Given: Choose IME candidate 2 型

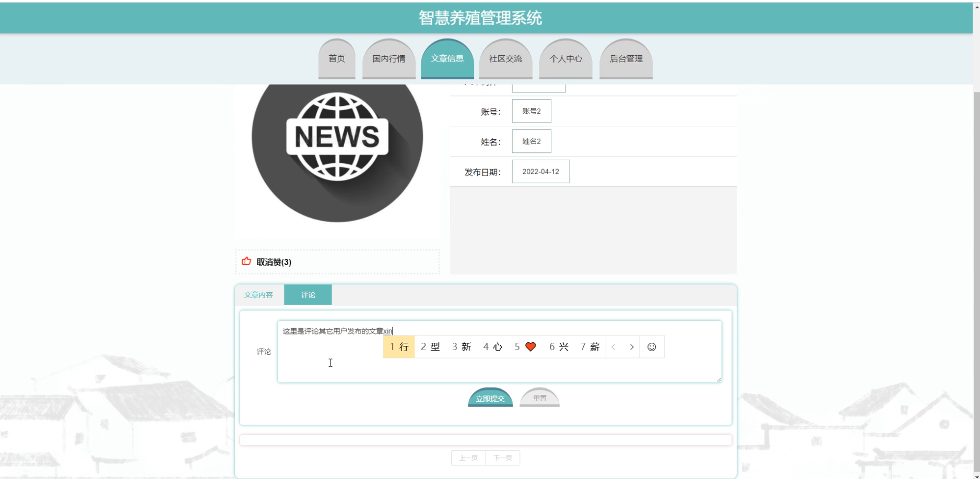Looking at the screenshot, I should click(430, 347).
